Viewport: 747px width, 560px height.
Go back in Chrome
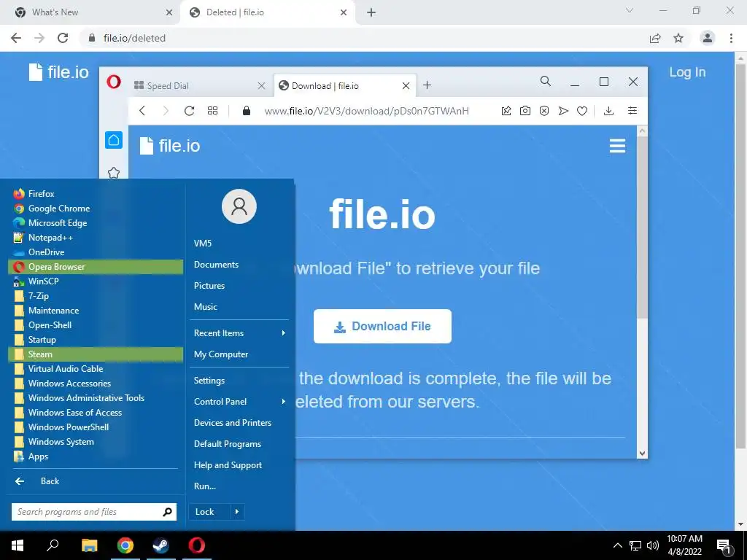tap(16, 38)
